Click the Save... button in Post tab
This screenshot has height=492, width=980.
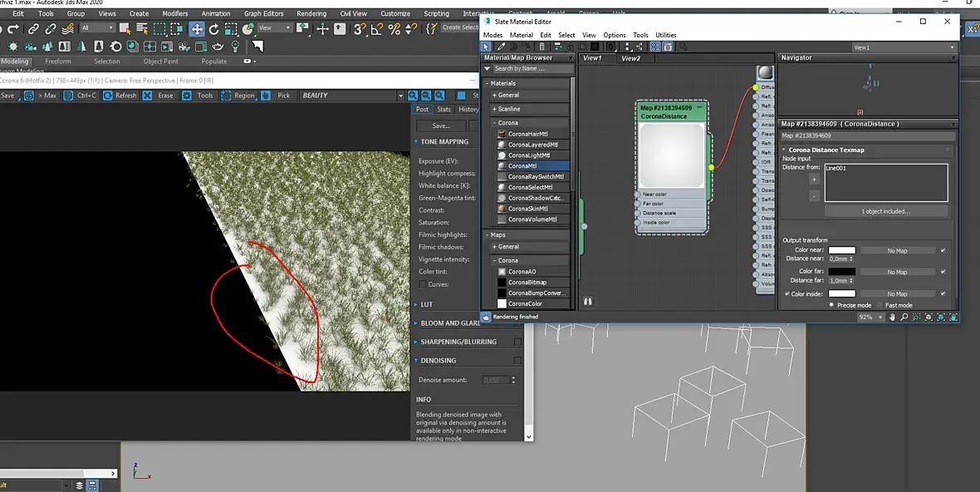(441, 125)
